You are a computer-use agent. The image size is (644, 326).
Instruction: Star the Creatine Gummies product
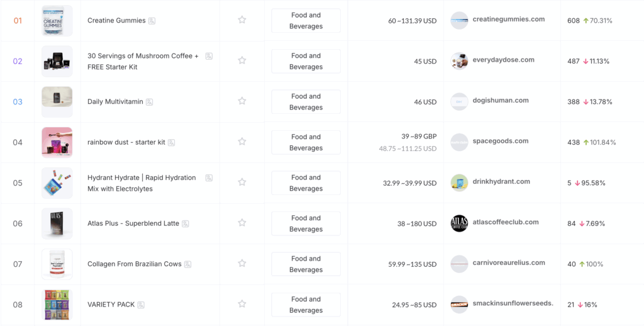[x=242, y=20]
